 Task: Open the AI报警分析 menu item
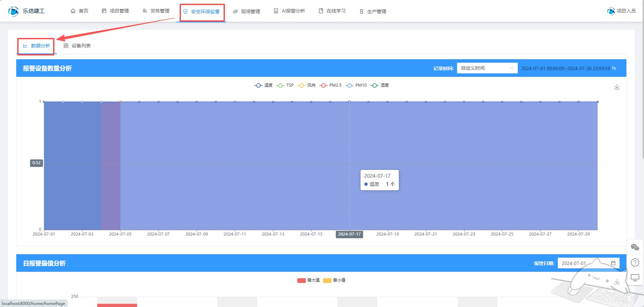(x=290, y=11)
